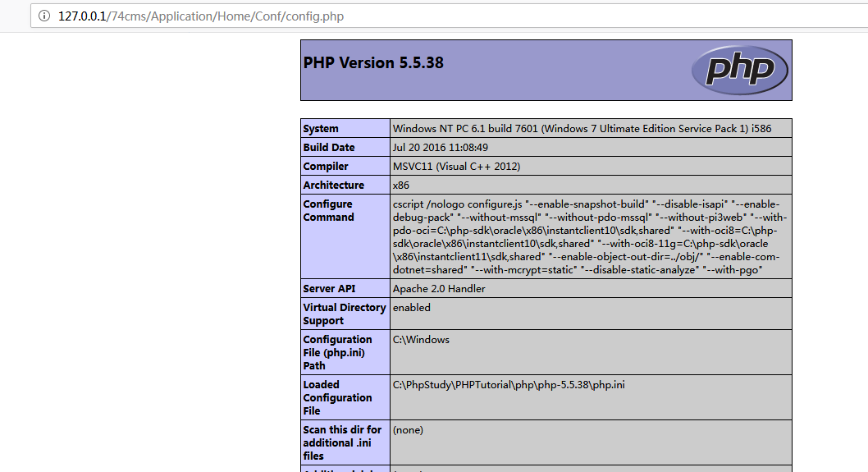The image size is (868, 472).
Task: Click the site info icon in address bar
Action: click(x=44, y=16)
